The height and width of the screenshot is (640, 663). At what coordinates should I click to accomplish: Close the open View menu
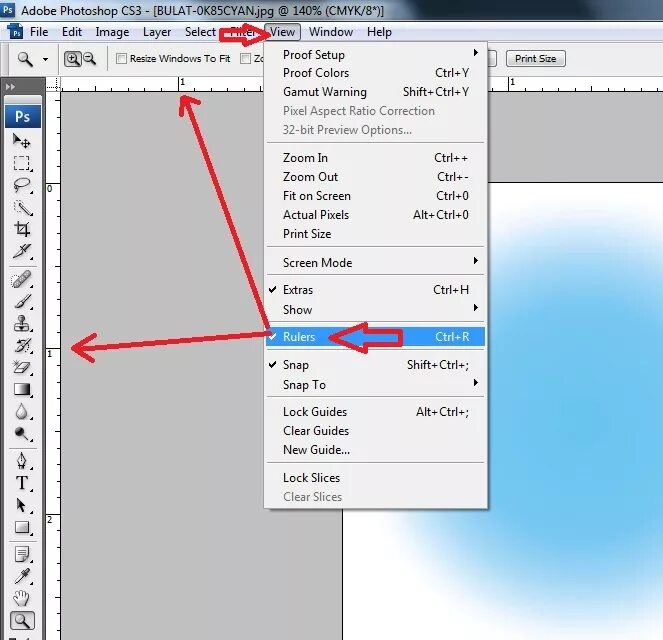[x=282, y=32]
